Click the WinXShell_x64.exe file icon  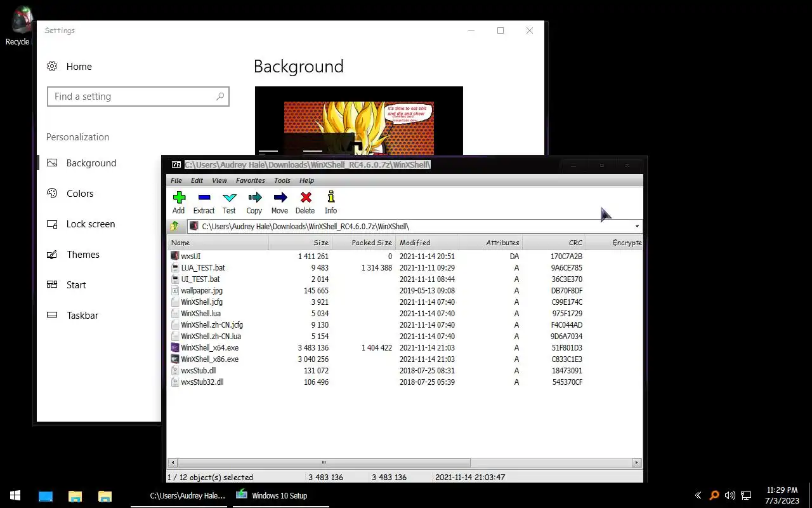175,348
